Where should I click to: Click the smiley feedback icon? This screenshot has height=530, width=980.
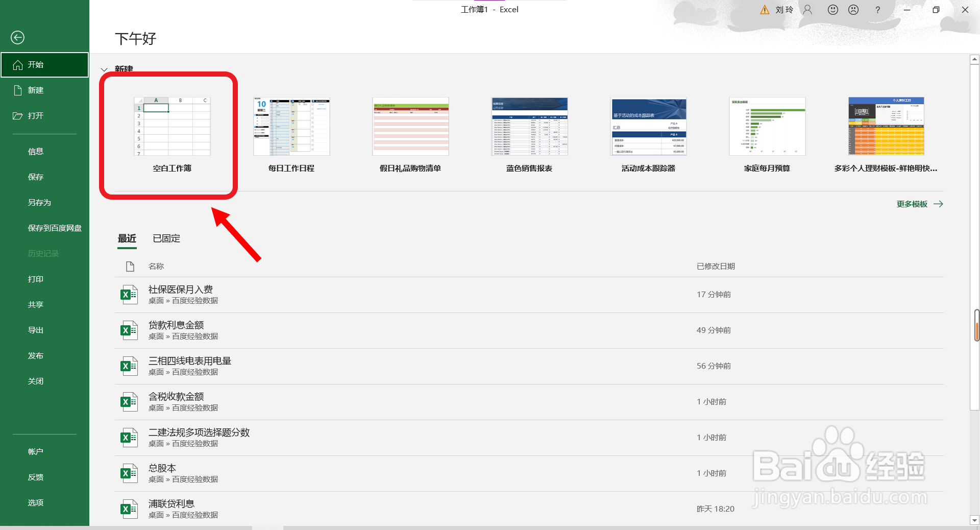[832, 10]
